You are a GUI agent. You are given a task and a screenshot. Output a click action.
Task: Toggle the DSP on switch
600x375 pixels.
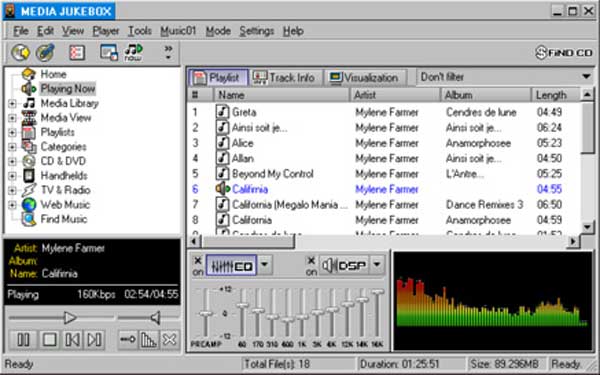[x=311, y=266]
